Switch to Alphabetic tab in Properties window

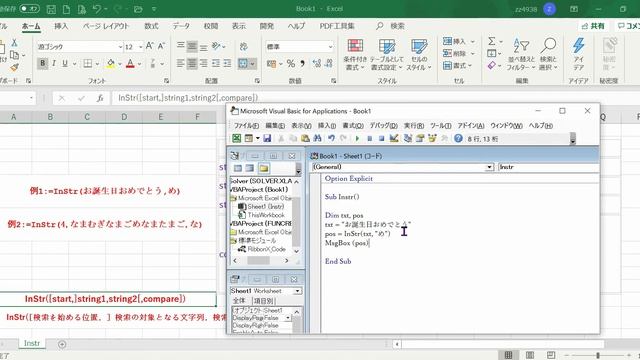[x=239, y=301]
